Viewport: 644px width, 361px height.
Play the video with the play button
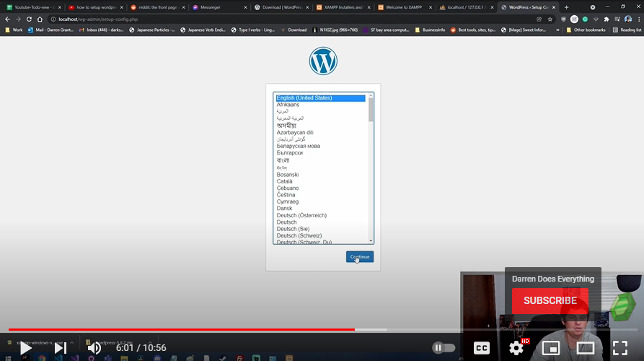(x=25, y=348)
